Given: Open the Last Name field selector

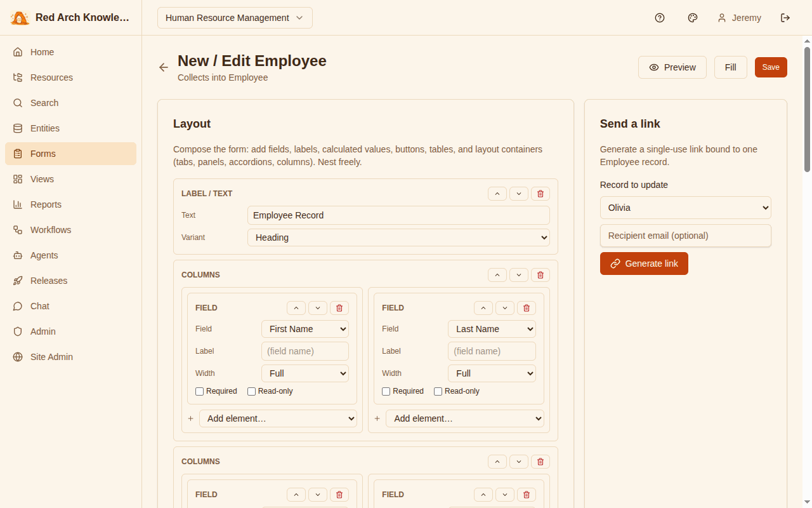Looking at the screenshot, I should click(x=492, y=329).
